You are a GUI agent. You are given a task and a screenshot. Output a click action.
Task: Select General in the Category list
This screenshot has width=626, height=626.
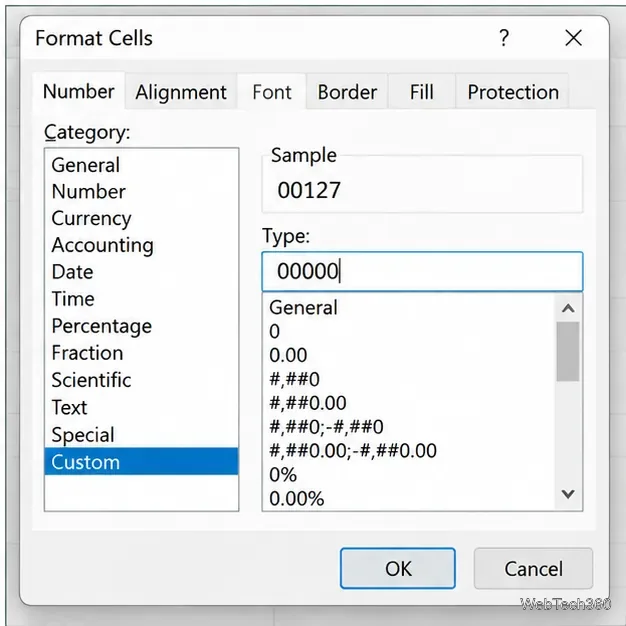[x=141, y=165]
